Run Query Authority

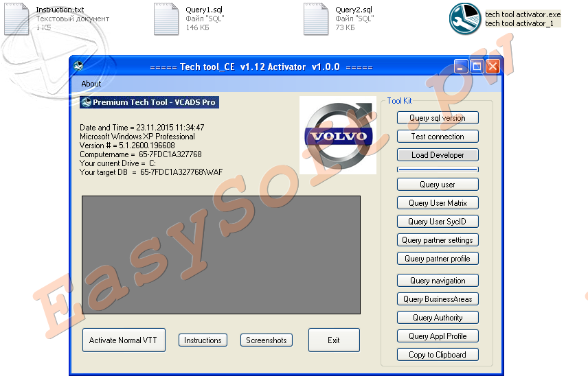click(438, 318)
